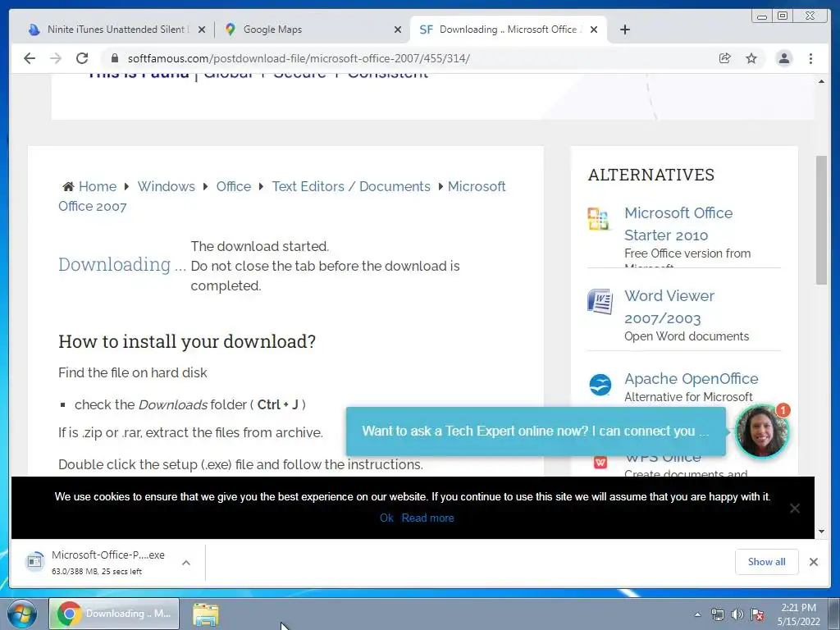
Task: Click the 'How to install your download?' heading
Action: coord(187,341)
